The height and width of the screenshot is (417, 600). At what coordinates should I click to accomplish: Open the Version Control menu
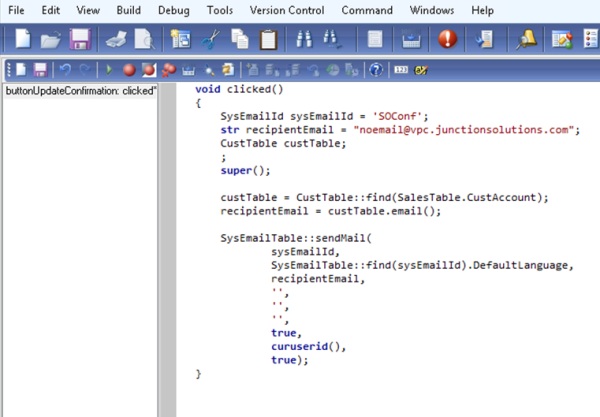pyautogui.click(x=286, y=10)
